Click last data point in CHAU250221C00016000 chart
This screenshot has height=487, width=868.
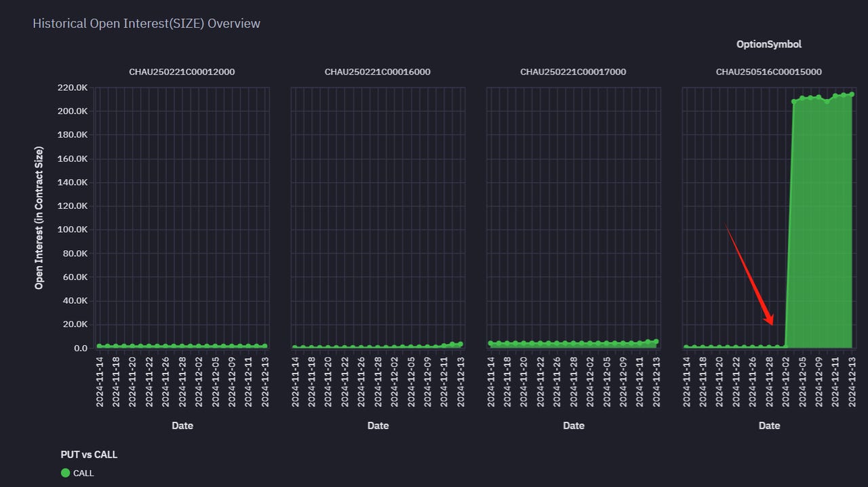[460, 344]
